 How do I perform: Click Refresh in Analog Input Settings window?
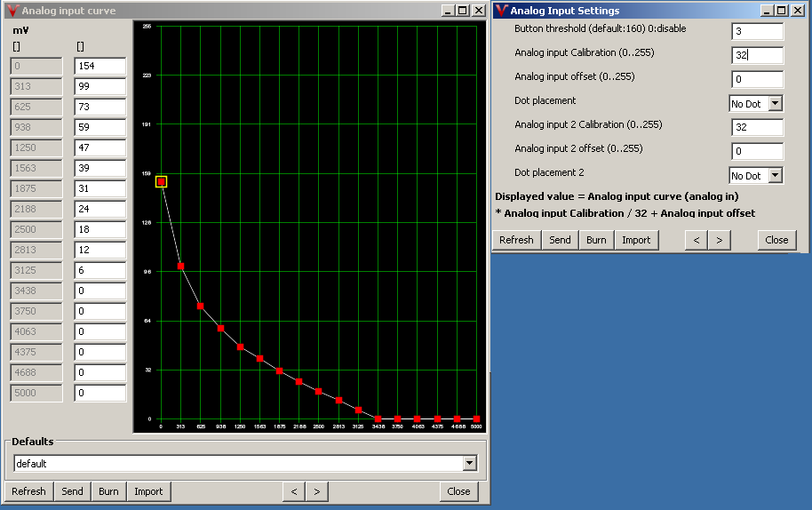(x=516, y=240)
